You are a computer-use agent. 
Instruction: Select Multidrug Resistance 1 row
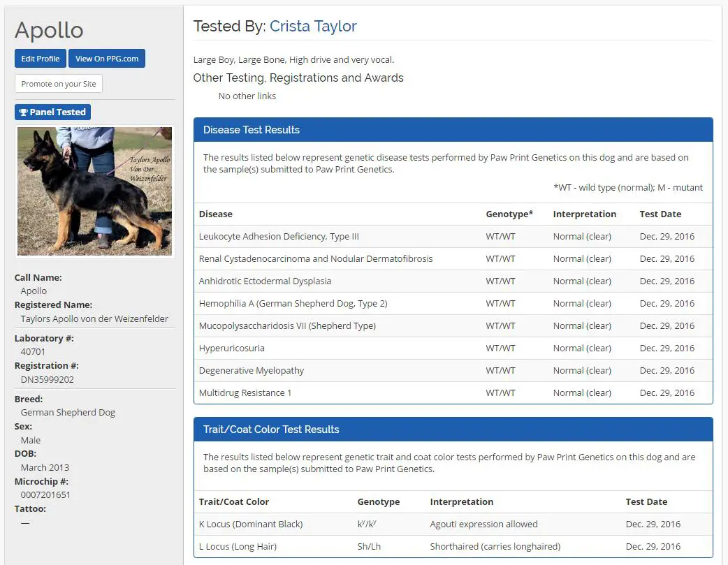coord(453,392)
